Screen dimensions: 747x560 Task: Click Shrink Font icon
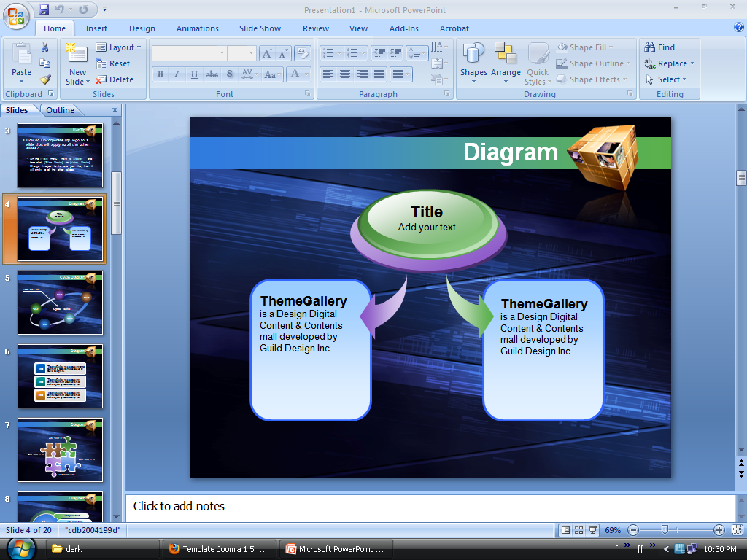pos(283,53)
